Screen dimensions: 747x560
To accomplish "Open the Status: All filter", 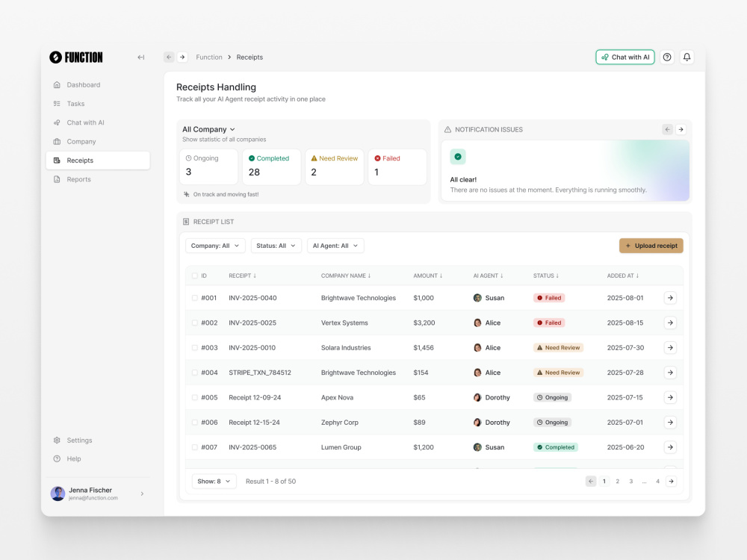I will [x=276, y=246].
